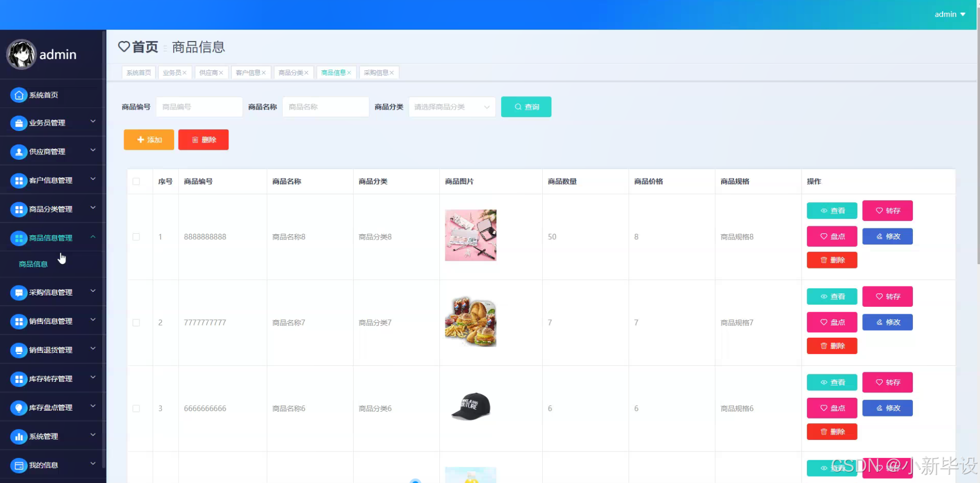Click 盘点 for product 7777777777
This screenshot has height=483, width=980.
tap(832, 322)
